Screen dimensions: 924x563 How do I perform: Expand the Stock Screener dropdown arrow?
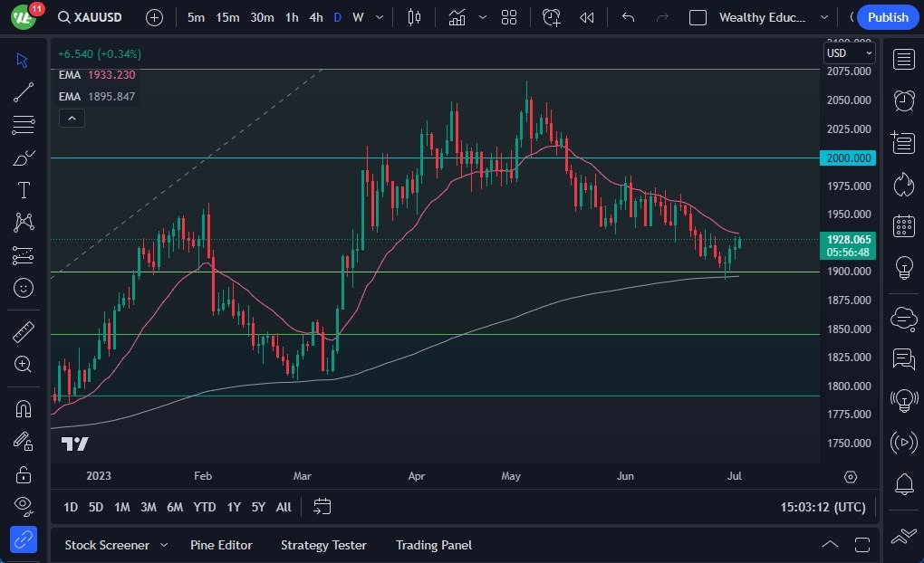(164, 545)
